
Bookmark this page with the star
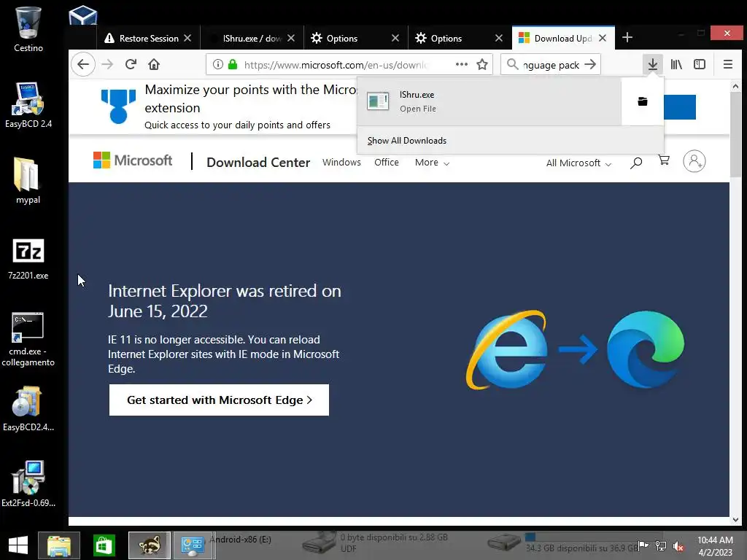coord(482,64)
